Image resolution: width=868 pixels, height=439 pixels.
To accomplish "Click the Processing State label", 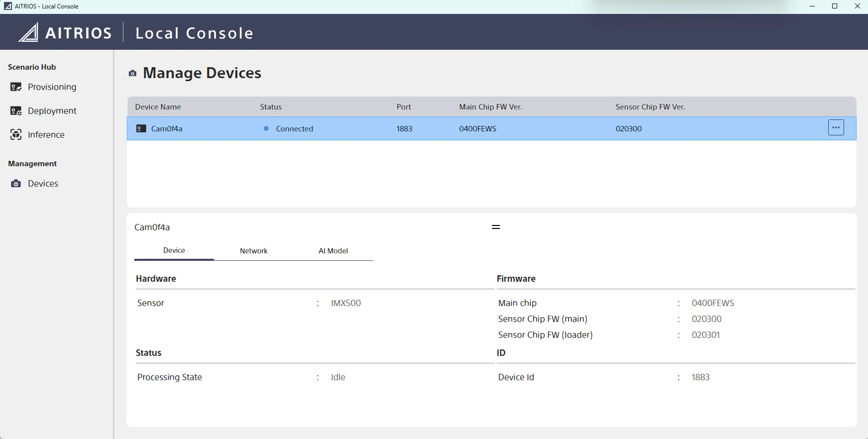I will click(x=170, y=377).
